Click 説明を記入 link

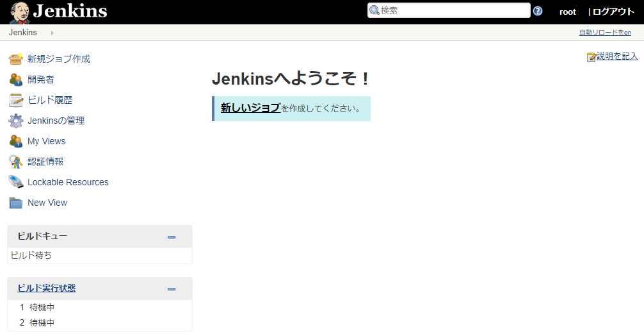(x=617, y=56)
